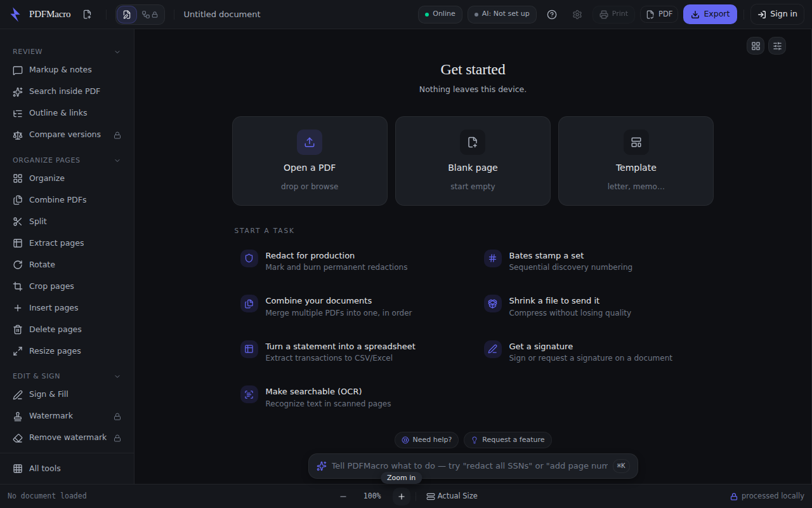Viewport: 812px width, 508px height.
Task: Click the Online status pill
Action: coord(440,14)
